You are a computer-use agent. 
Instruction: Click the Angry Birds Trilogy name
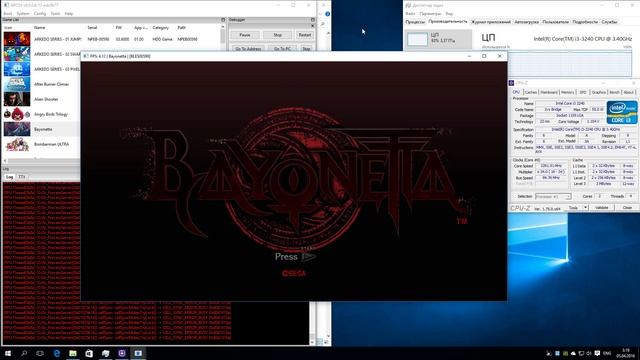51,114
